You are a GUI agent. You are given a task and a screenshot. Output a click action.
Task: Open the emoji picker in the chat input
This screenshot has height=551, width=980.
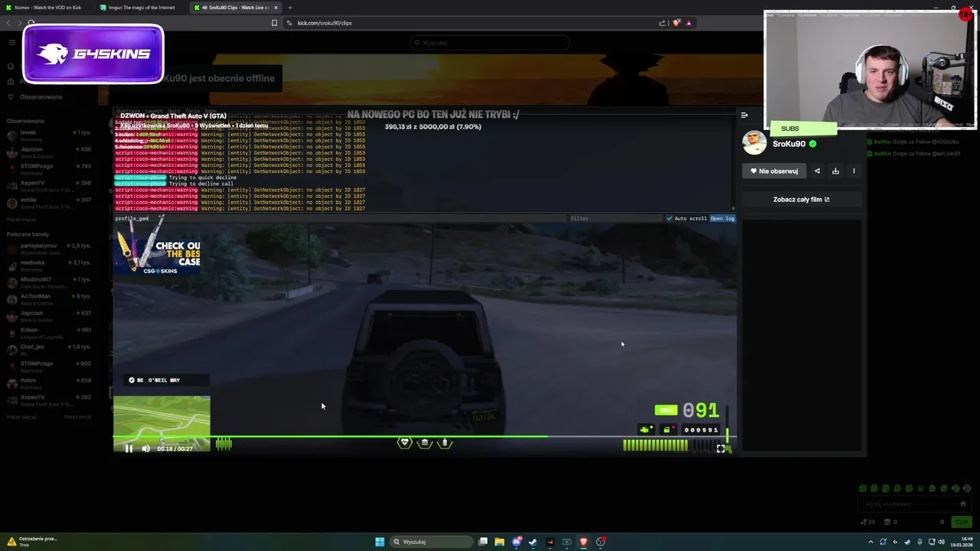point(962,504)
